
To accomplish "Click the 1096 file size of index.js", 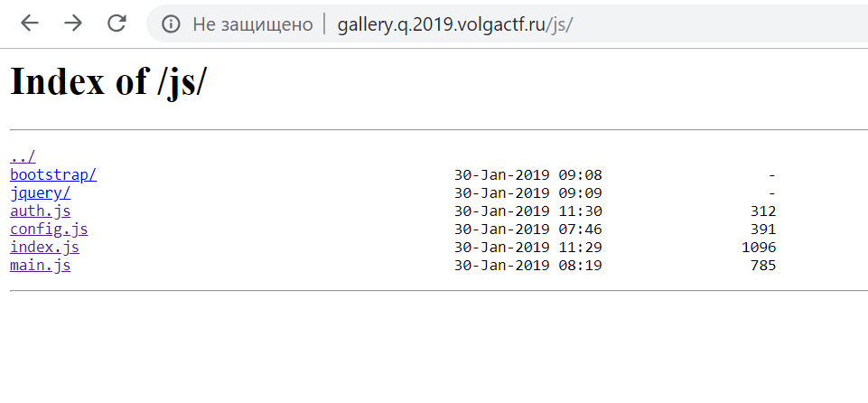I will coord(759,247).
